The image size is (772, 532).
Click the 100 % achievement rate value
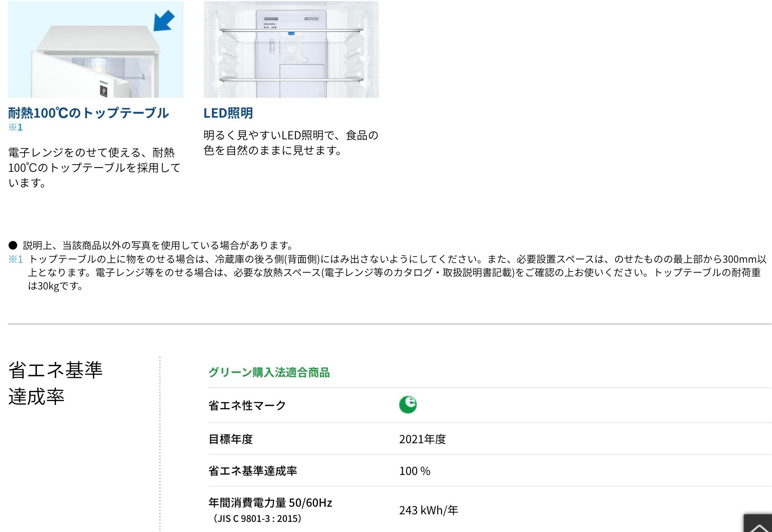(x=415, y=471)
